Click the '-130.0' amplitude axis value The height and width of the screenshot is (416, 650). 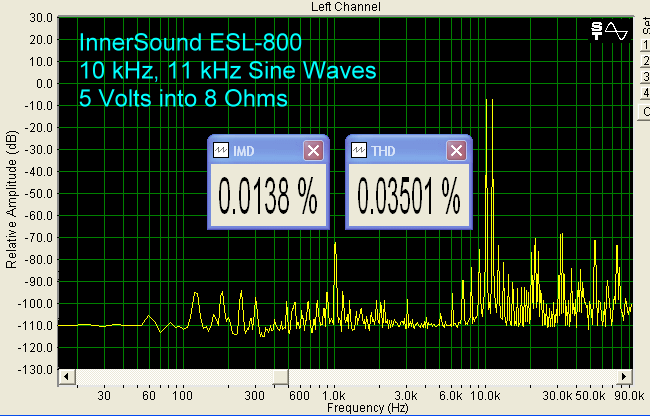pos(36,369)
